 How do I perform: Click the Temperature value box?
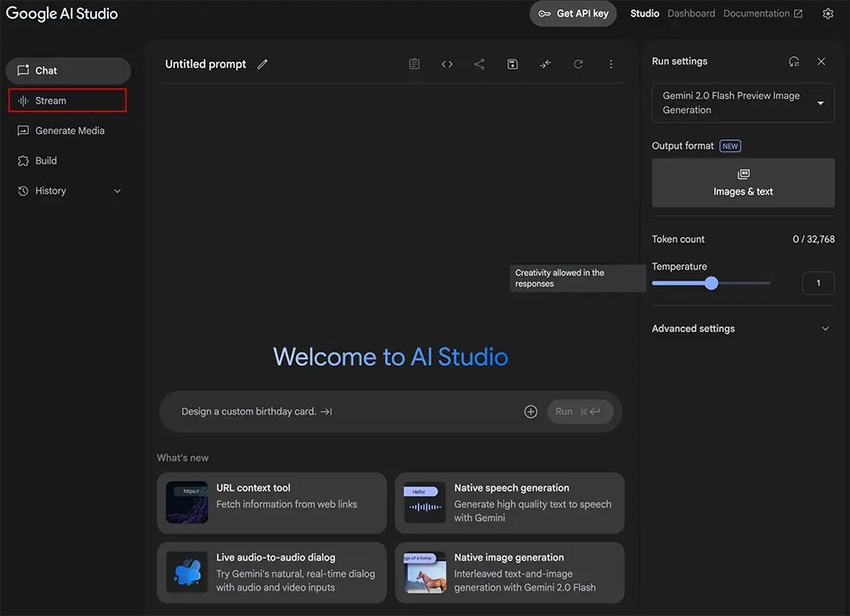[818, 283]
